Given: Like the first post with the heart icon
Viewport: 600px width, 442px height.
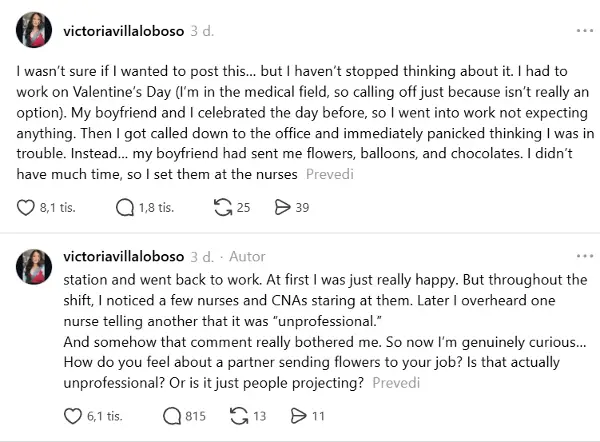Looking at the screenshot, I should [x=27, y=208].
